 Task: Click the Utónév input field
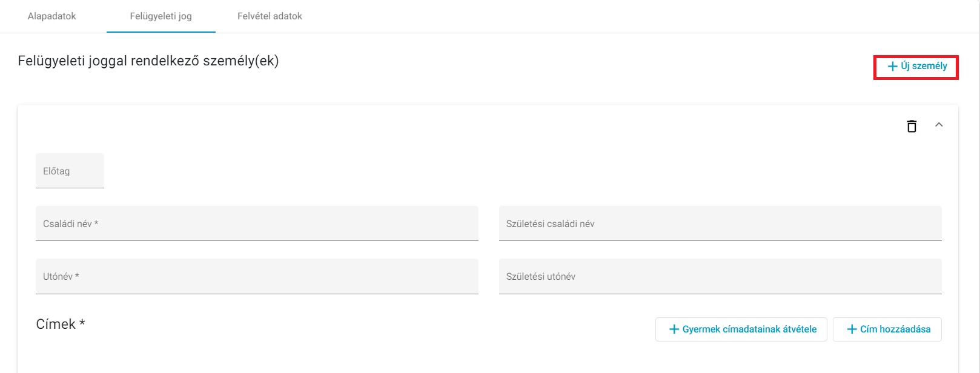pos(257,277)
